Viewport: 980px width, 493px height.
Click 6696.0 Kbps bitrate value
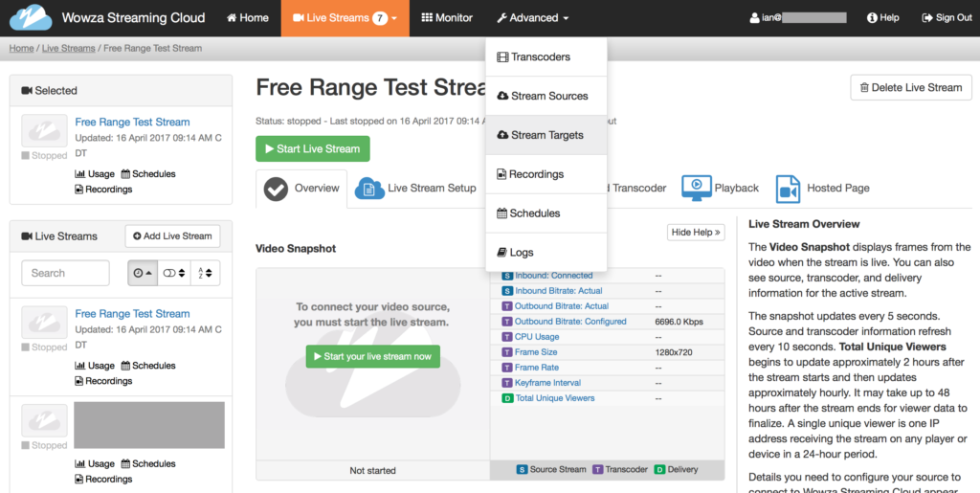679,322
